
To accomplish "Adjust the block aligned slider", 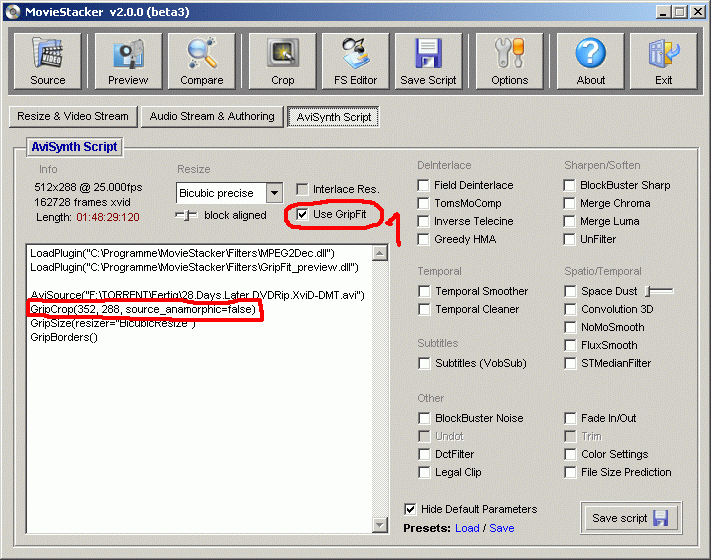I will (186, 215).
